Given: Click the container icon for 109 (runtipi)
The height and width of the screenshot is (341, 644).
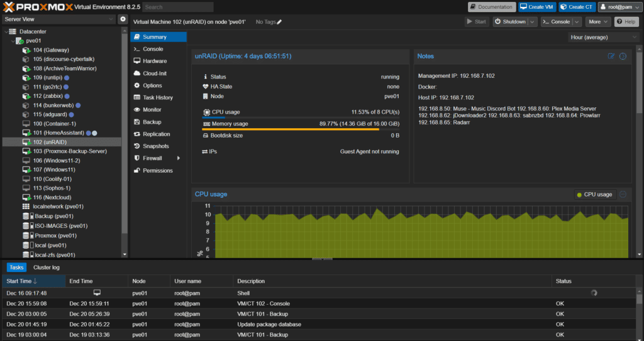Looking at the screenshot, I should pos(26,77).
